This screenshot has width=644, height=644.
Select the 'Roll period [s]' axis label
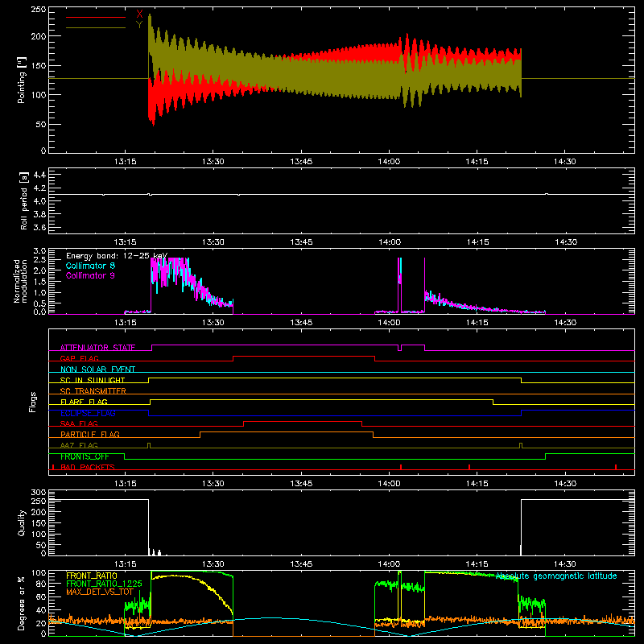(x=24, y=200)
